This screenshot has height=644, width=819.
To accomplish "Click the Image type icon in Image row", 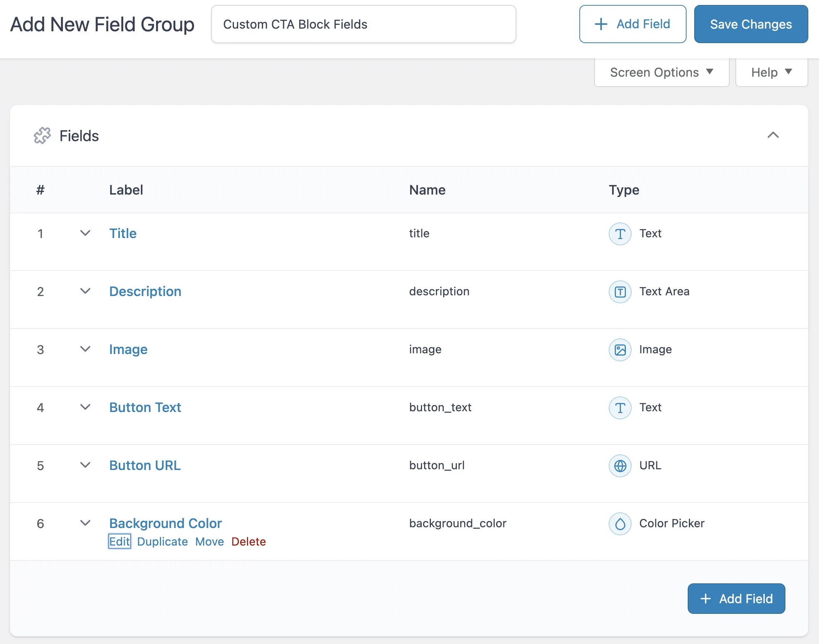I will (x=620, y=350).
